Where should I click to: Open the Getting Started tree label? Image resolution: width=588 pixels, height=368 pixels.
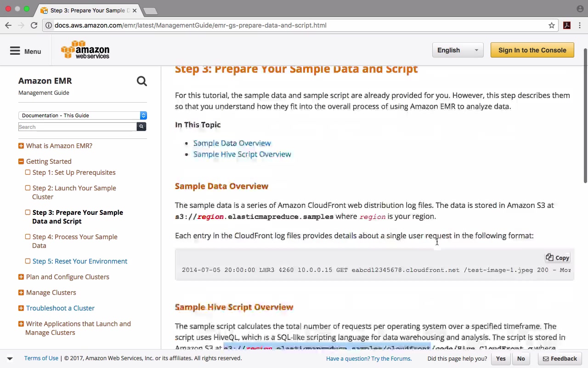49,161
